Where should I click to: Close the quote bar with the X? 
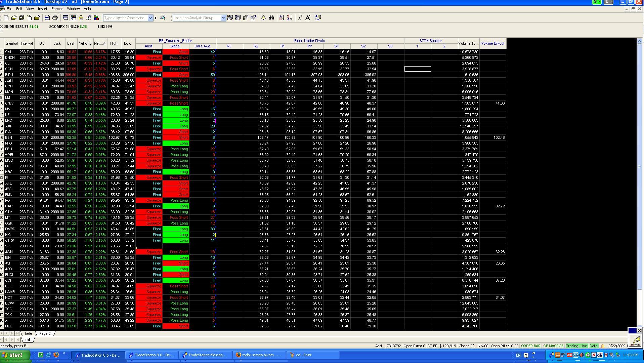[2, 27]
